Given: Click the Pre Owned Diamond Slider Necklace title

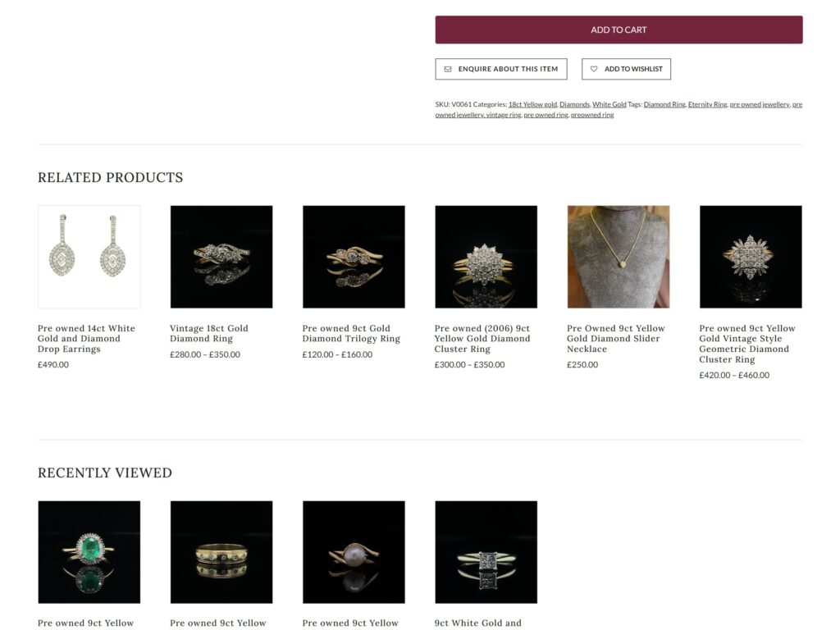Looking at the screenshot, I should [x=615, y=339].
